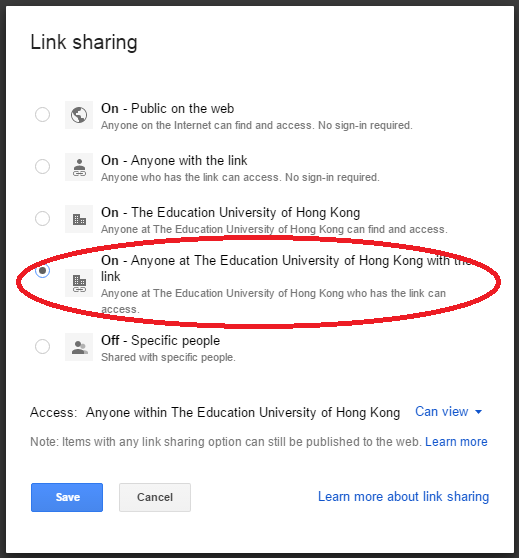
Task: Select the Anyone with the link radio button
Action: [x=42, y=166]
